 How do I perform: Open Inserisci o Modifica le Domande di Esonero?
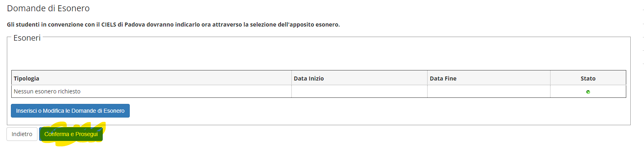click(70, 111)
